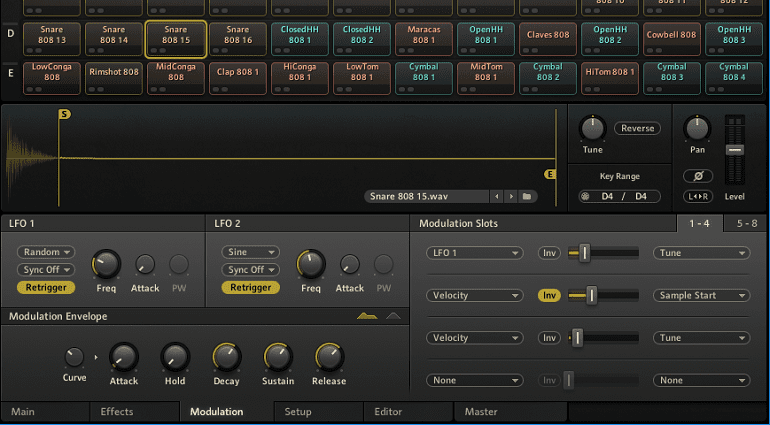The height and width of the screenshot is (425, 770).
Task: Select the Snare 808 13 pad
Action: 52,39
